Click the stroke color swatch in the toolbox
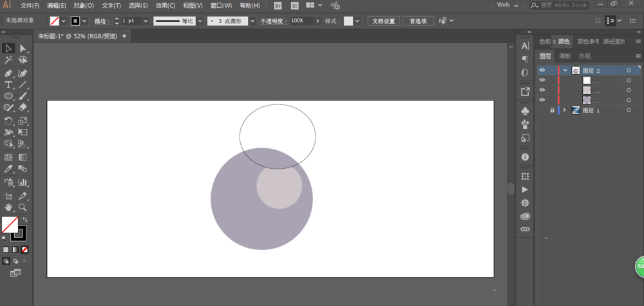This screenshot has height=306, width=644. (x=19, y=233)
